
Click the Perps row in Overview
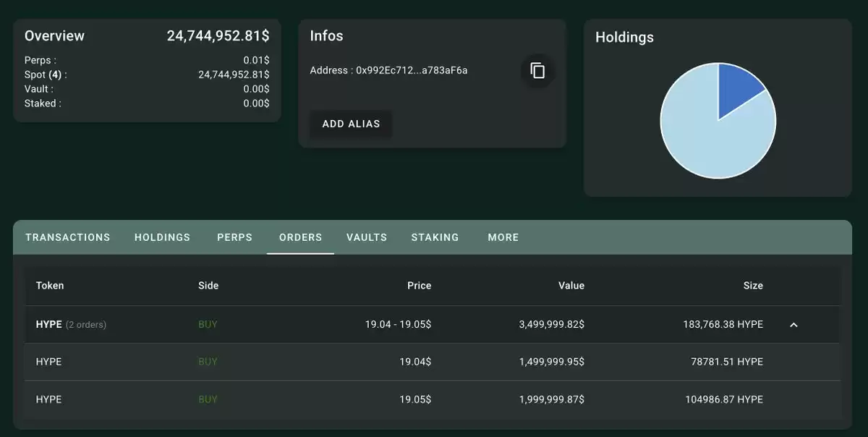pyautogui.click(x=147, y=61)
